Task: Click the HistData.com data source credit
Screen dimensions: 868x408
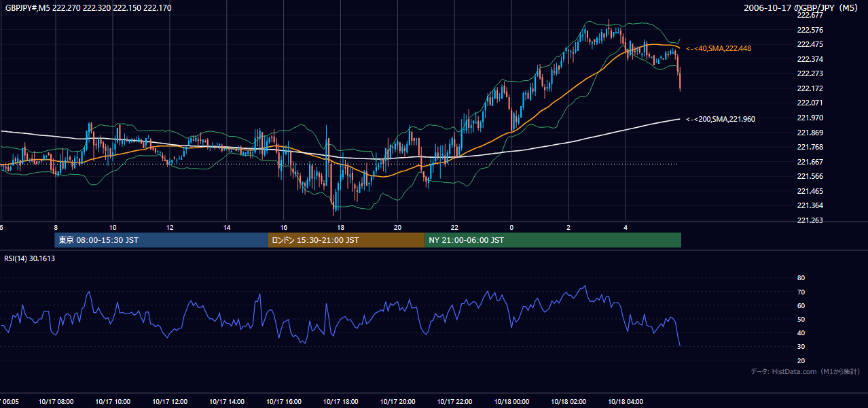Action: click(x=805, y=371)
